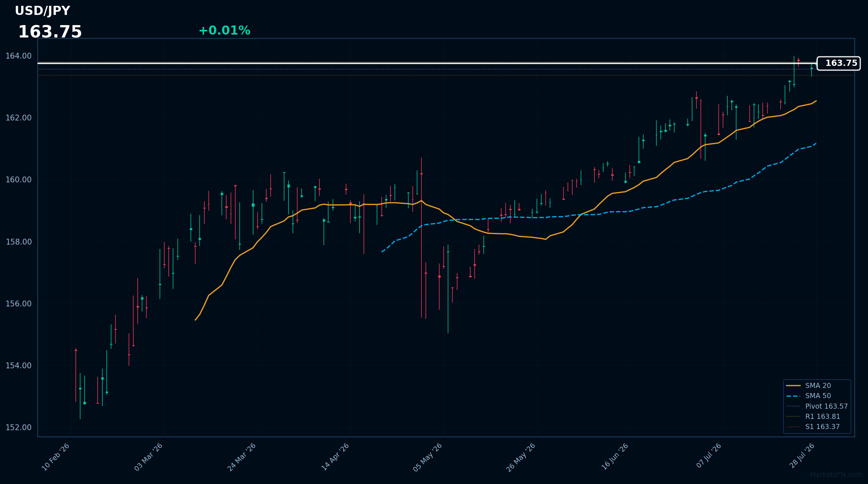The width and height of the screenshot is (868, 484).
Task: Click the 28 Jul '26 date label
Action: 802,456
